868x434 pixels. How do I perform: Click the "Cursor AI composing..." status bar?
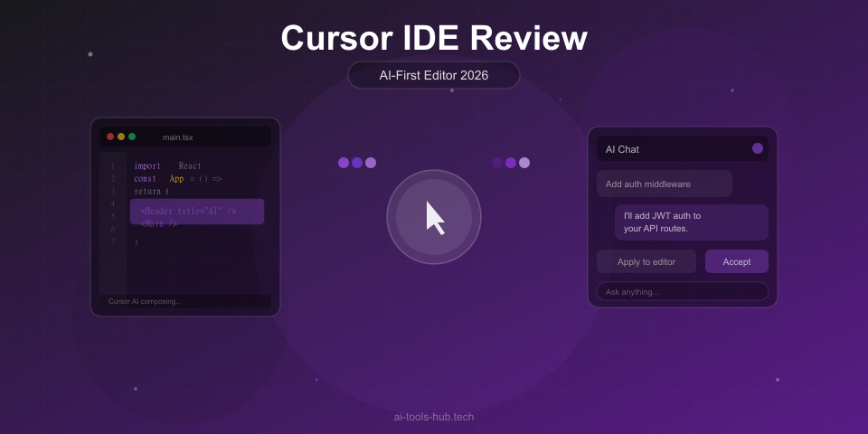point(185,301)
